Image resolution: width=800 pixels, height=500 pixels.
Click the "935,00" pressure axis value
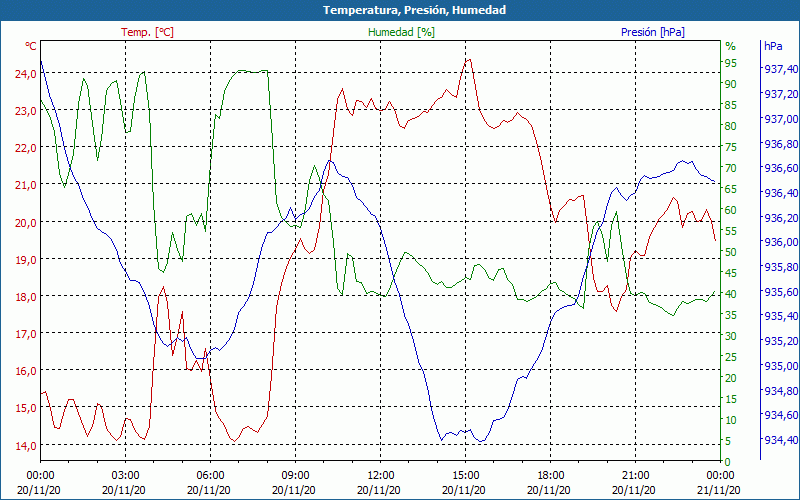pyautogui.click(x=781, y=366)
